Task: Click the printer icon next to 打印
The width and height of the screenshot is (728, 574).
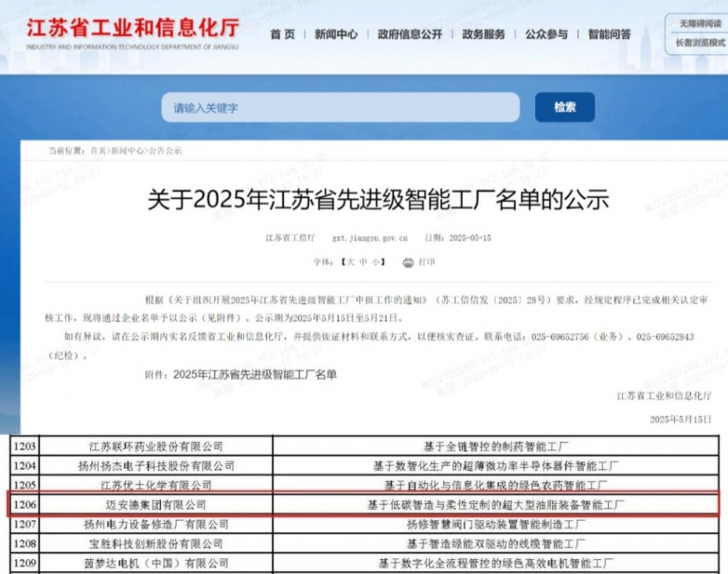Action: (408, 262)
